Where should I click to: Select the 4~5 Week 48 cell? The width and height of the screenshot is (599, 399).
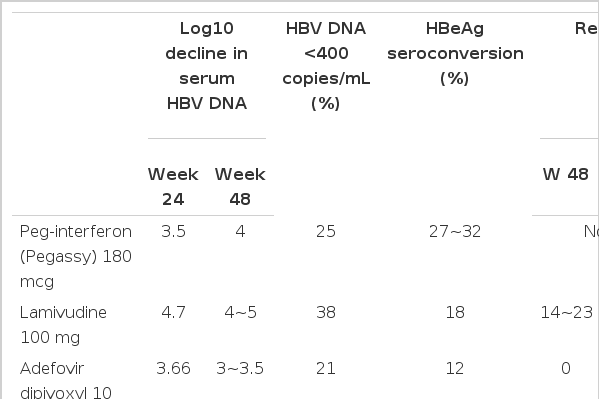240,313
